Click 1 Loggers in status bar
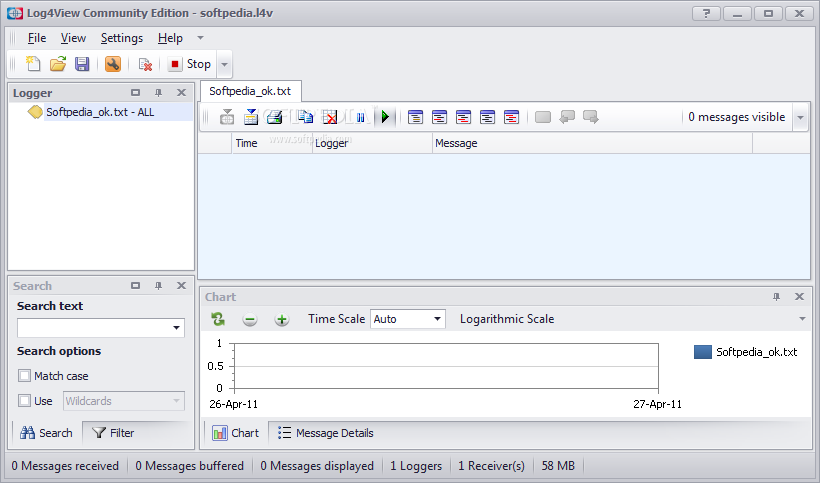The image size is (820, 483). 416,466
